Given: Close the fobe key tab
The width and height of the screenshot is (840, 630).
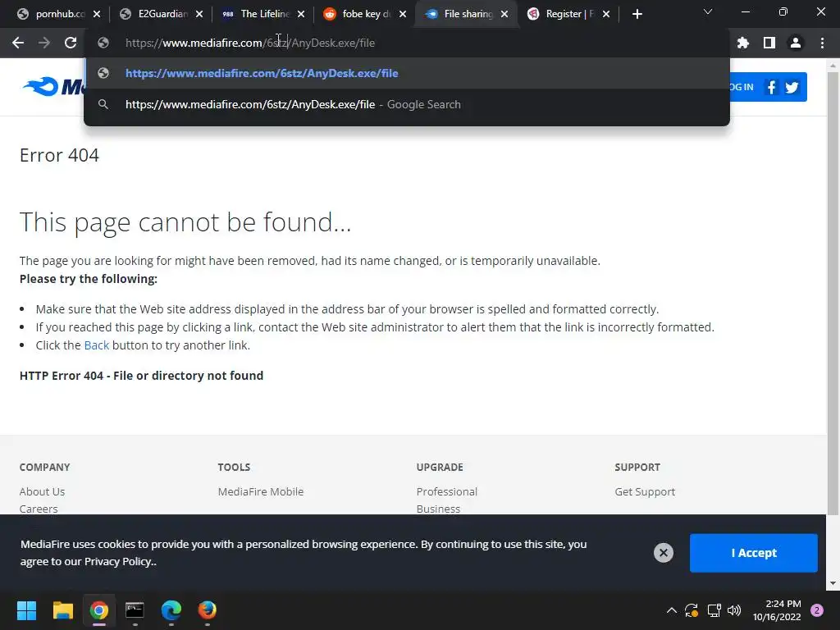Looking at the screenshot, I should (x=403, y=15).
